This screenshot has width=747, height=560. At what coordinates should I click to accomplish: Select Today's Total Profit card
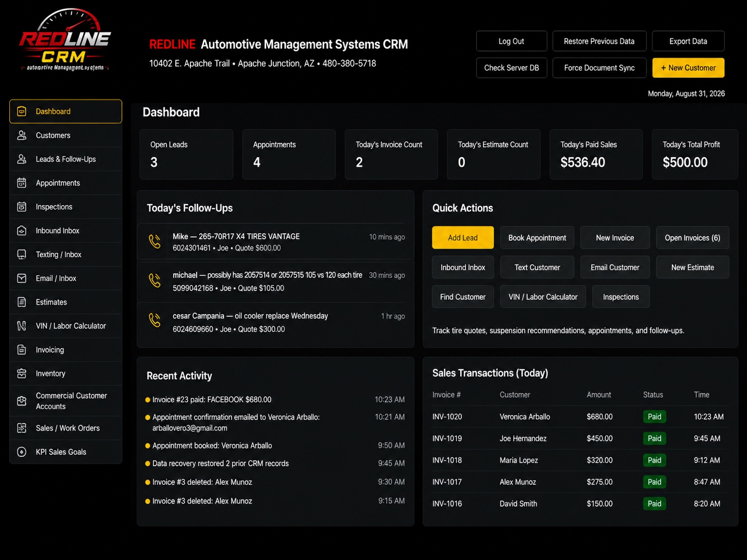(x=695, y=154)
